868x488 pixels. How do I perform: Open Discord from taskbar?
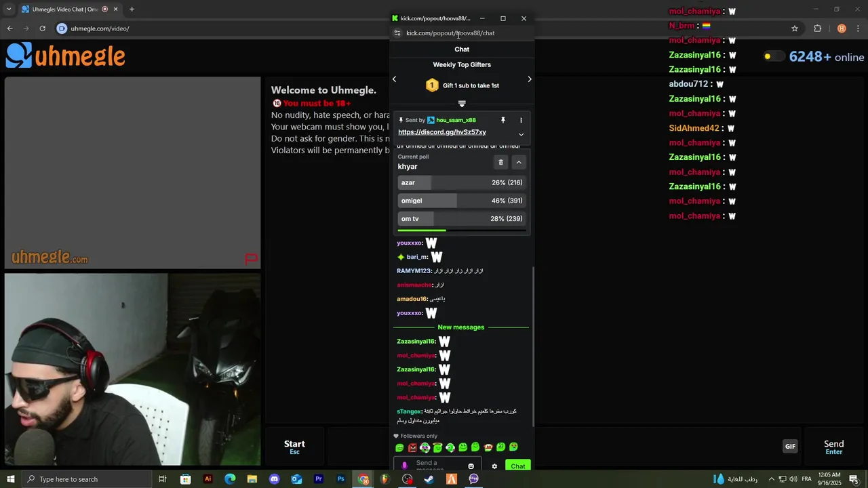click(274, 479)
